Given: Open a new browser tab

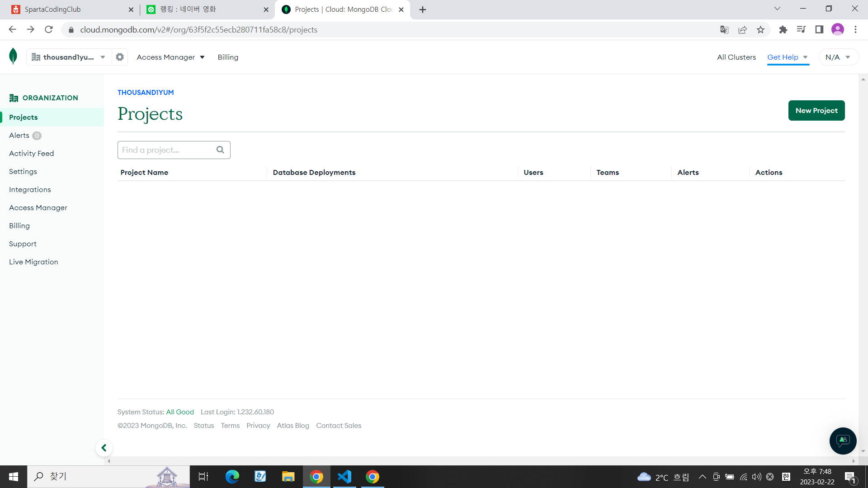Looking at the screenshot, I should [x=423, y=9].
